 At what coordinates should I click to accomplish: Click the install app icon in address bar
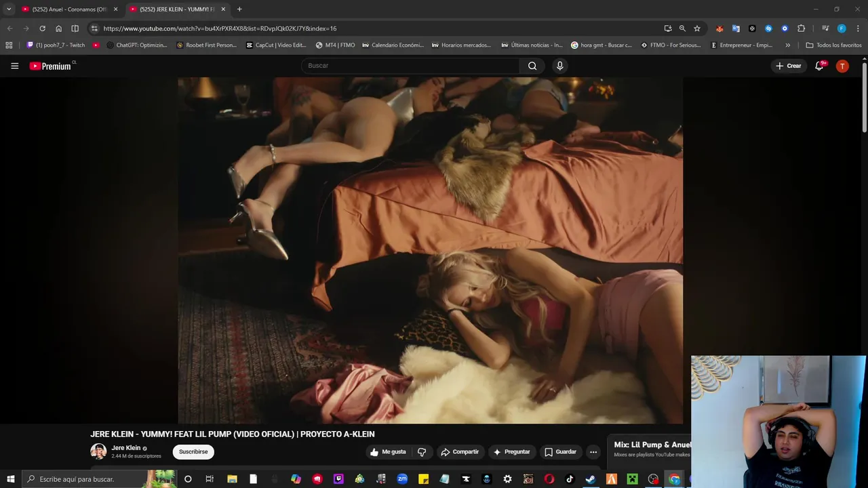pos(668,28)
